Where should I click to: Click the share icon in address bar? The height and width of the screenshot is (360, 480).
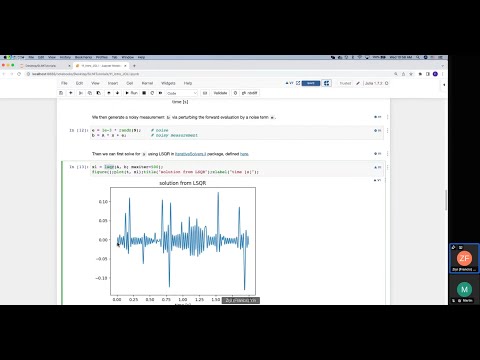[403, 74]
